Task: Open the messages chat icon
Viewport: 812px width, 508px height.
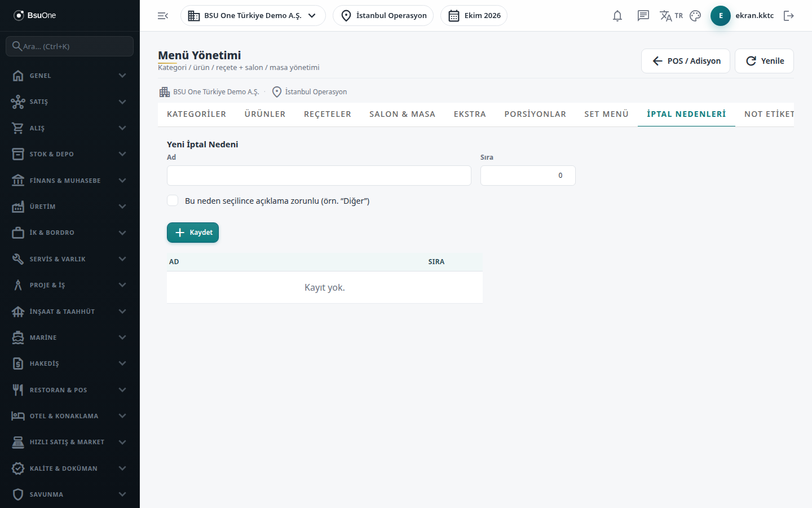Action: pos(643,16)
